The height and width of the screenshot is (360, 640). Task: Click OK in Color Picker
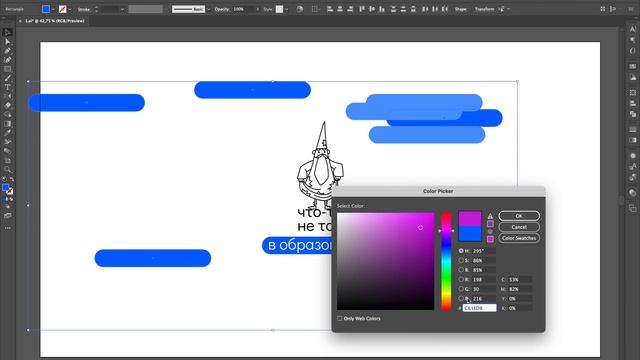click(x=519, y=216)
